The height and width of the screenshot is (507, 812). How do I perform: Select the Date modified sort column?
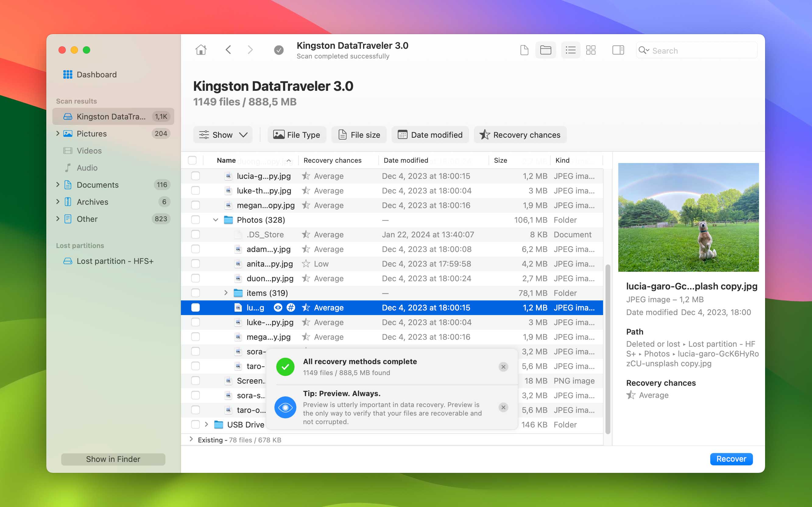point(406,160)
